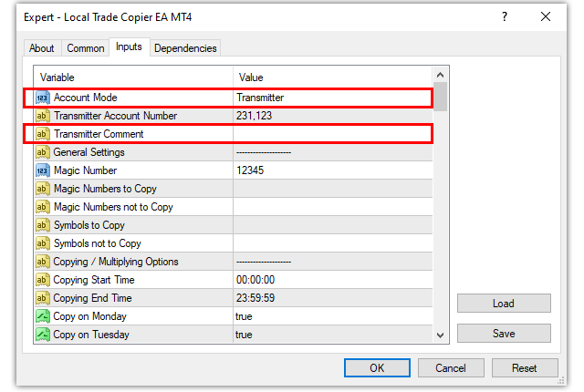Click scrollbar down arrow in inputs list
The image size is (584, 392).
(x=440, y=335)
